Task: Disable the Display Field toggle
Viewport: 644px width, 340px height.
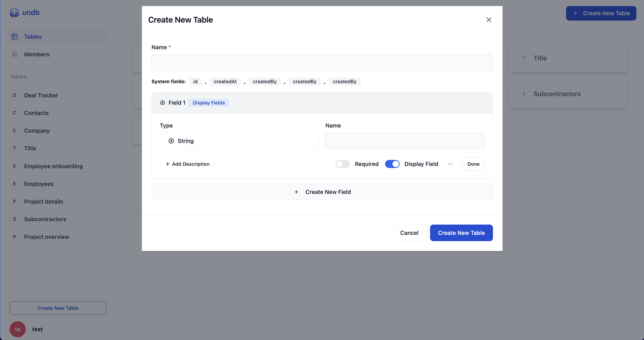Action: click(392, 164)
